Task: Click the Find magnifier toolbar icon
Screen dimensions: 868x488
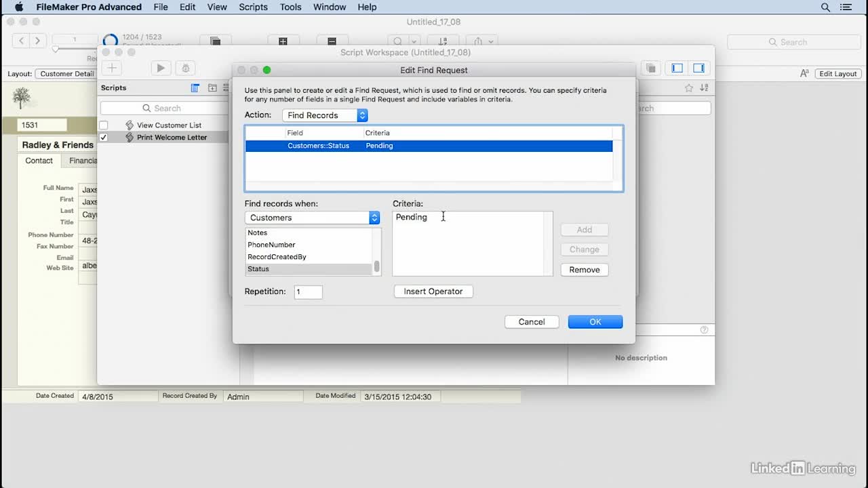Action: (398, 41)
